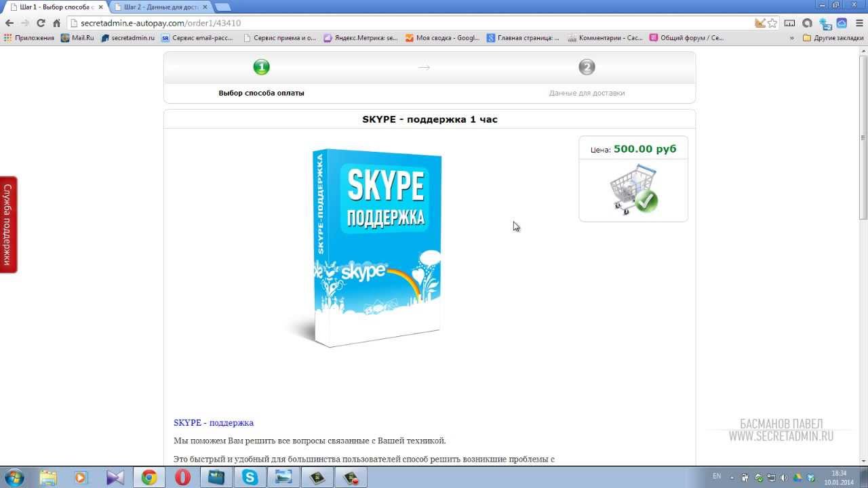The width and height of the screenshot is (868, 488).
Task: Click the taskbar clock showing 18:34
Action: pos(839,477)
